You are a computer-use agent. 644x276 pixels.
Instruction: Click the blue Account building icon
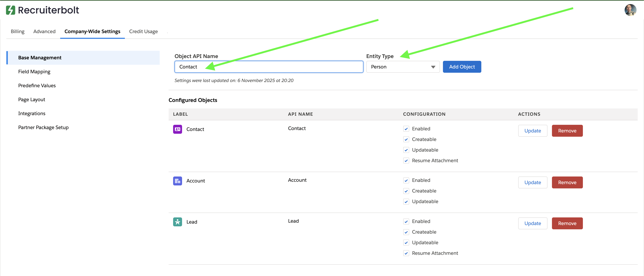click(178, 181)
